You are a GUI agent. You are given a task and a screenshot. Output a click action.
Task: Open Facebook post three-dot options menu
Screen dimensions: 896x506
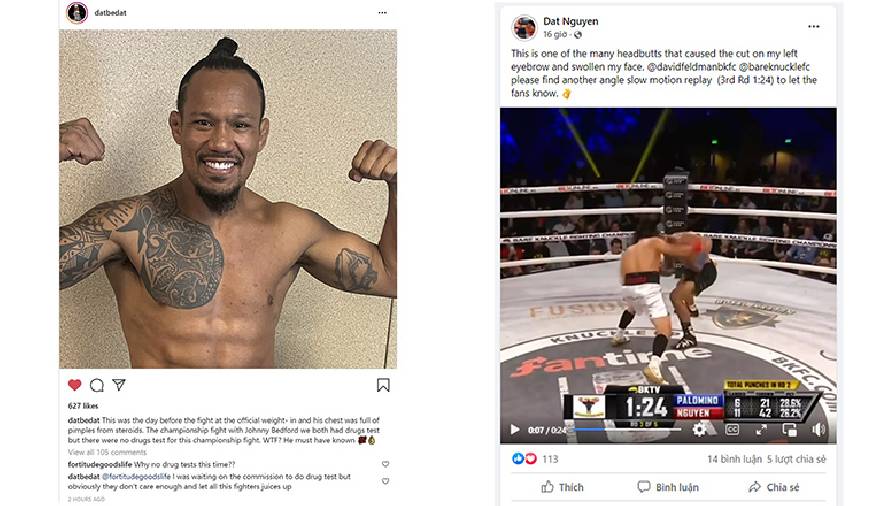point(814,26)
